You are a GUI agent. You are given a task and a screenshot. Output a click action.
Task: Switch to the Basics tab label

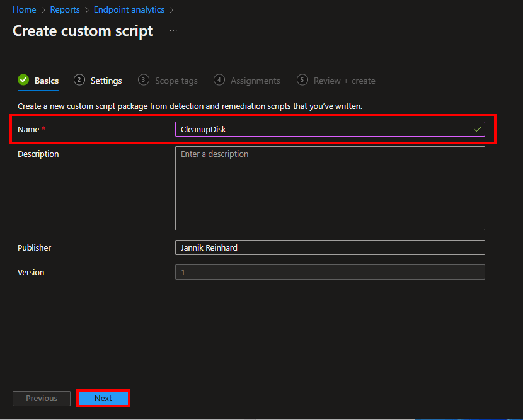[47, 81]
